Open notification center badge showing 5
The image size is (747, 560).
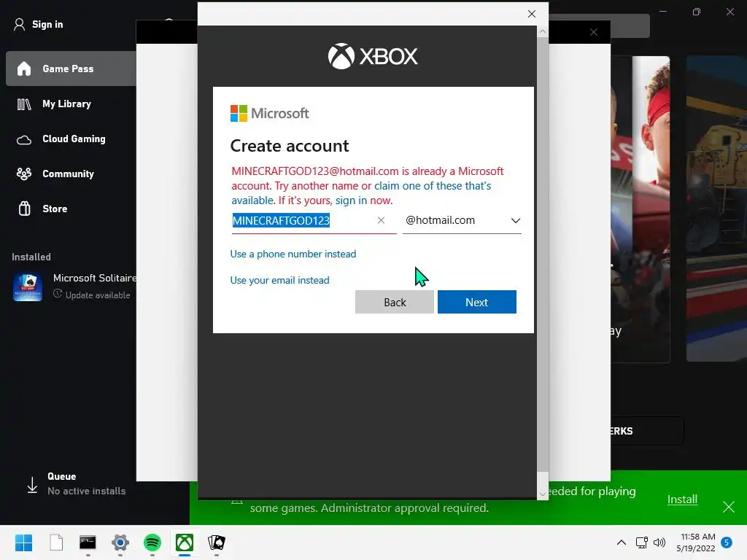(x=727, y=542)
